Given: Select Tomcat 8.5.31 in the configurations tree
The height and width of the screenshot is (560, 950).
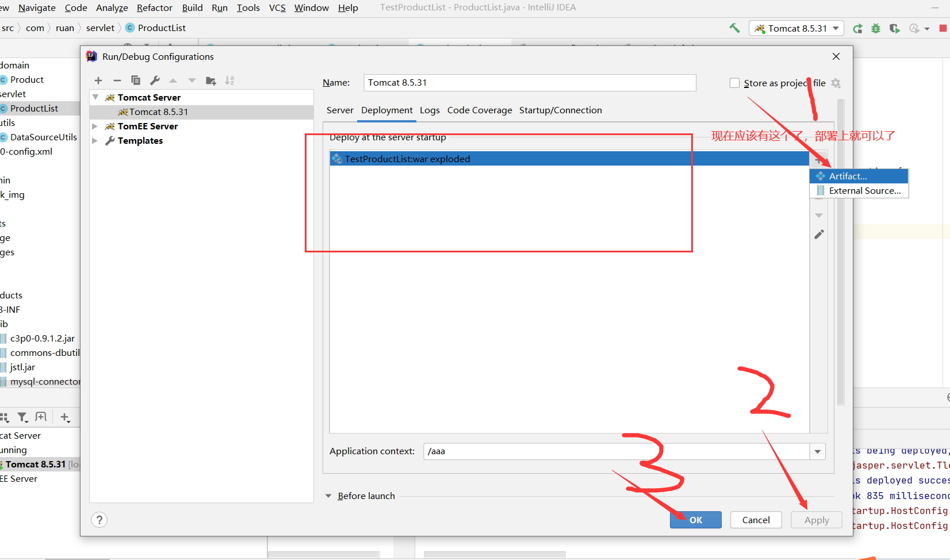Looking at the screenshot, I should pos(201,112).
